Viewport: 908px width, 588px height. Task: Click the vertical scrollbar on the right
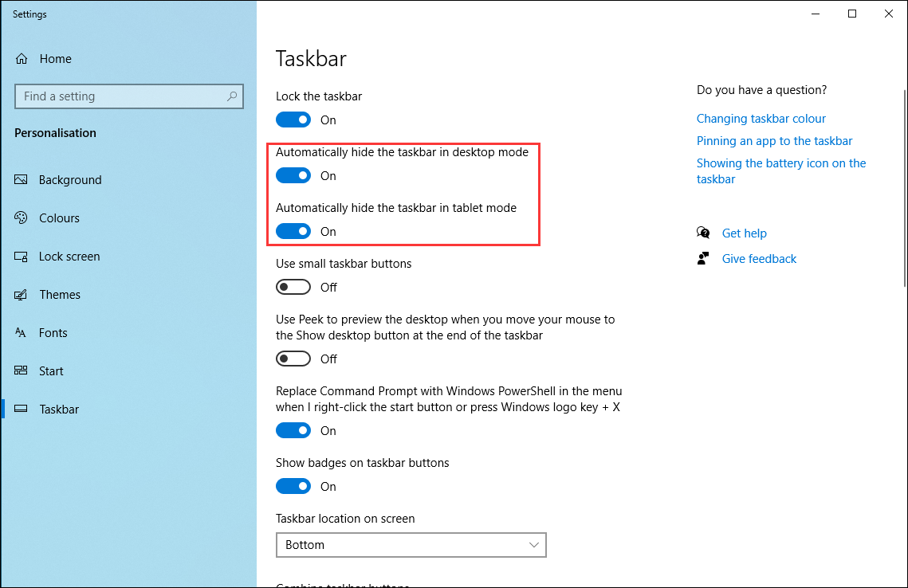(x=902, y=159)
